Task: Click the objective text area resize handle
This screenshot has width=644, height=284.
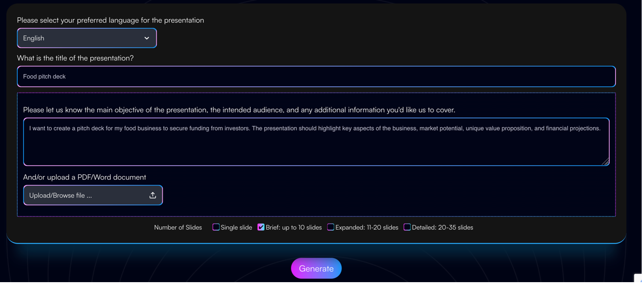Action: click(605, 162)
